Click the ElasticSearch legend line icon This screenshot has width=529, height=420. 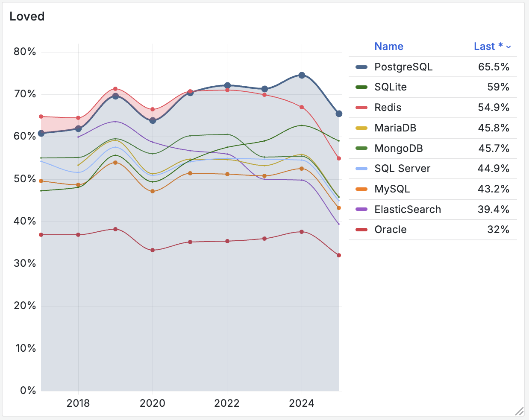coord(361,209)
